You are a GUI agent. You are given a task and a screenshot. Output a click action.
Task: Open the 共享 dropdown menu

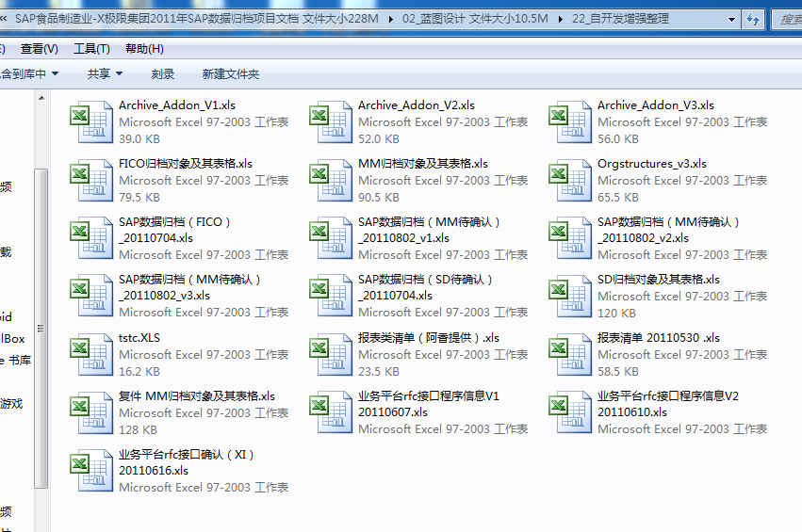tap(105, 74)
